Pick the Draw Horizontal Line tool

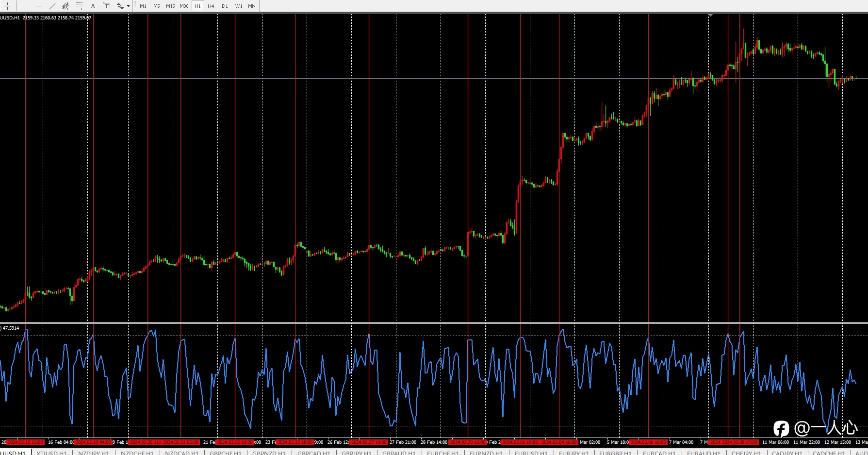point(39,6)
